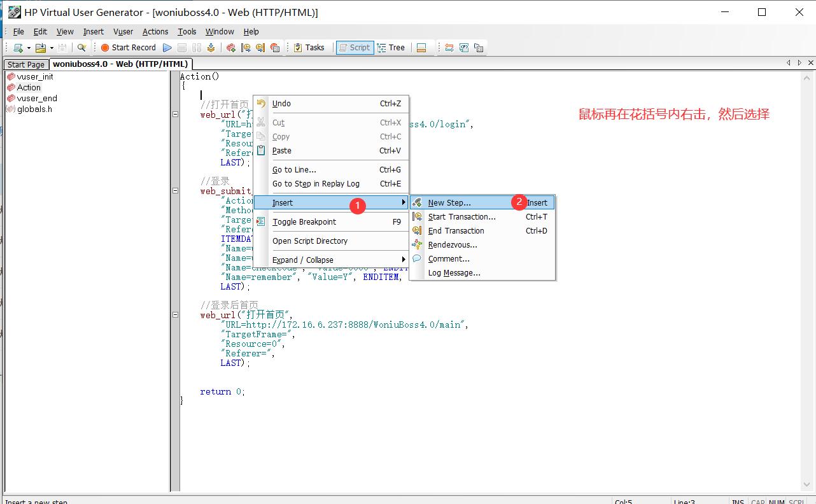816x504 pixels.
Task: Open the Vuser menu
Action: [123, 31]
